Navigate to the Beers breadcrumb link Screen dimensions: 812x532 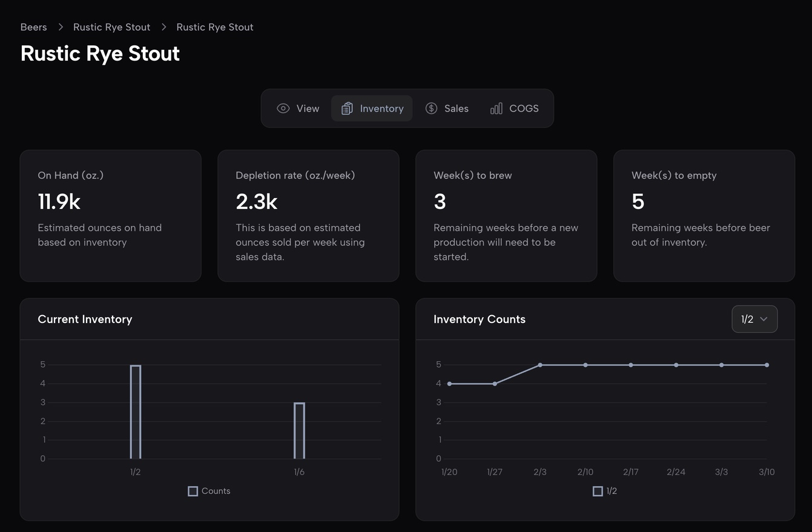pos(33,27)
